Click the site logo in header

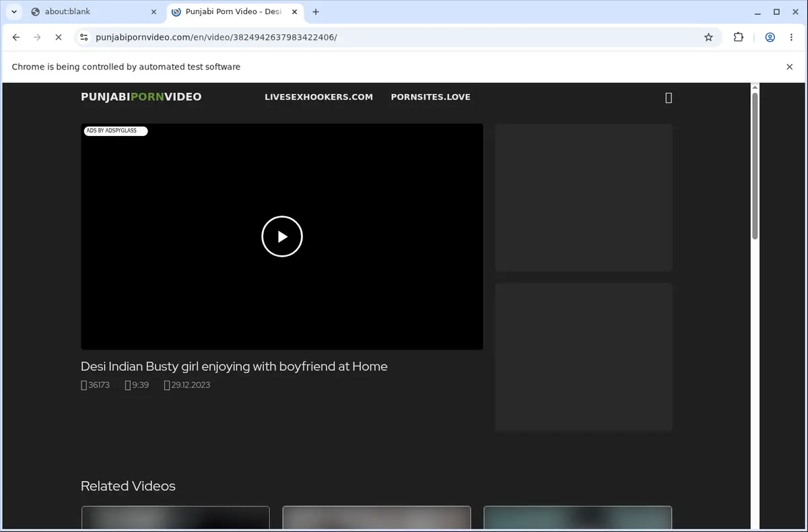pyautogui.click(x=141, y=97)
